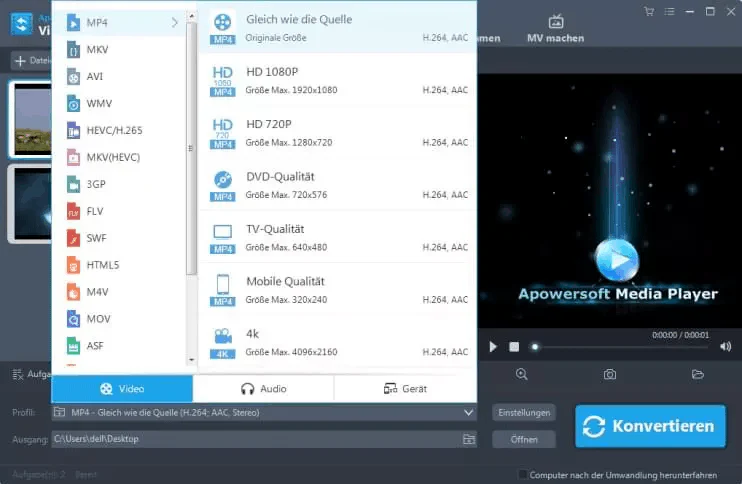
Task: Click the Profil dropdown arrow
Action: (468, 413)
